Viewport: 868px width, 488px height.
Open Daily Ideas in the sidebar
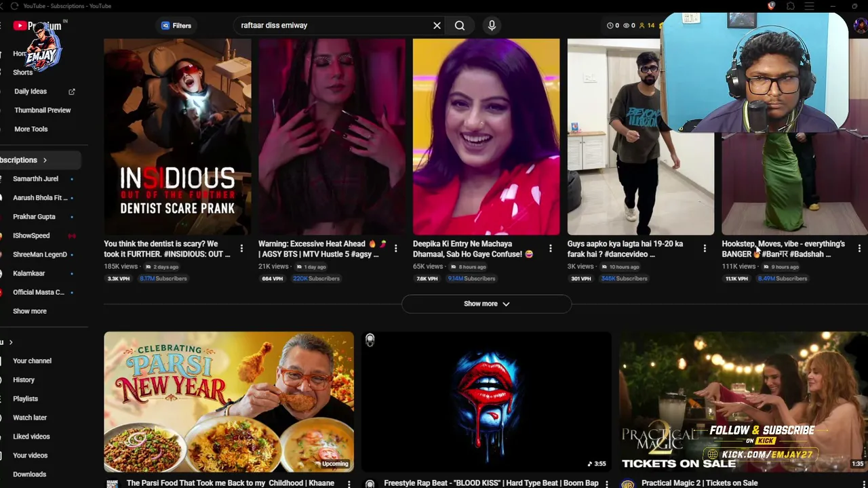coord(31,91)
